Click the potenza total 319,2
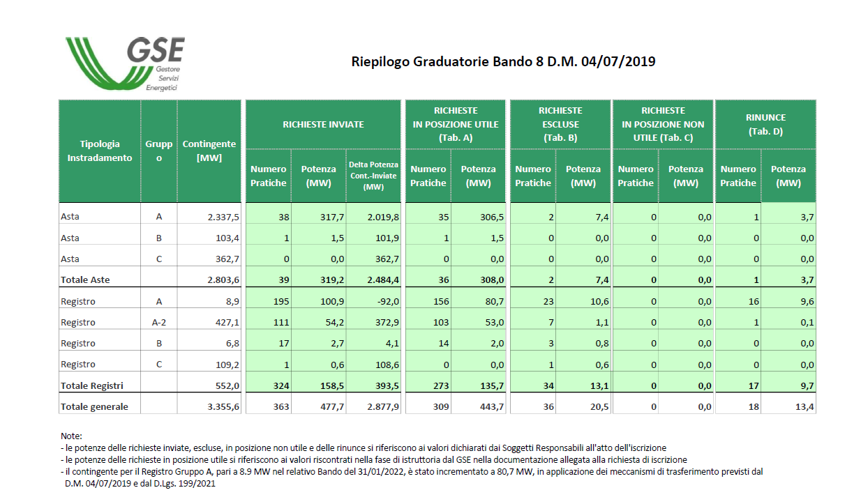 [332, 280]
